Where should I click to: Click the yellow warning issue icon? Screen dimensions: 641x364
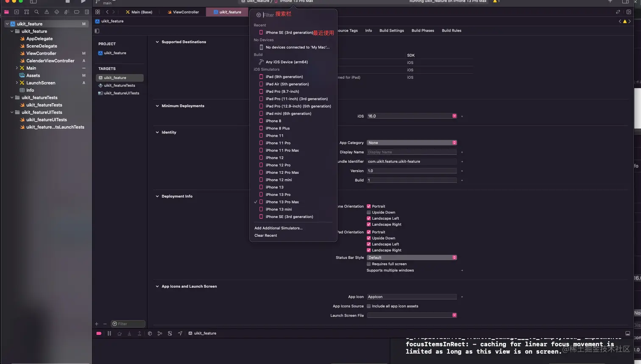(x=624, y=21)
